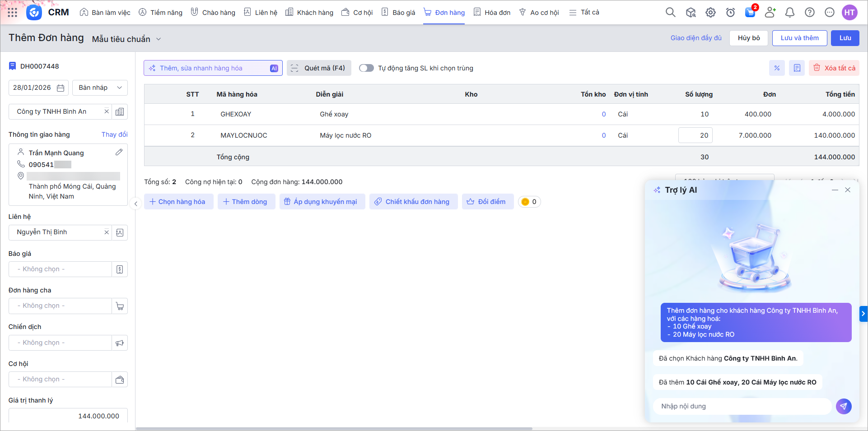Click the percent discount icon above table
The image size is (868, 431).
coord(777,68)
